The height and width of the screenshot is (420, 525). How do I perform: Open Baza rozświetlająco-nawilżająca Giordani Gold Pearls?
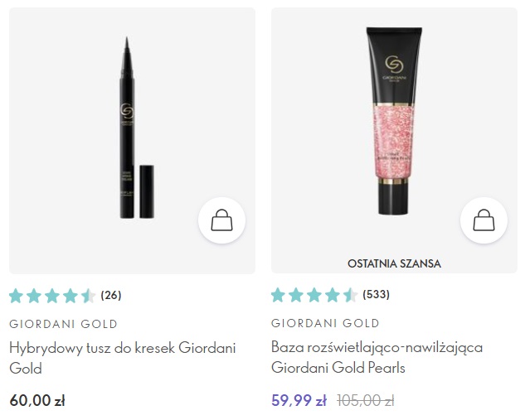[x=377, y=358]
